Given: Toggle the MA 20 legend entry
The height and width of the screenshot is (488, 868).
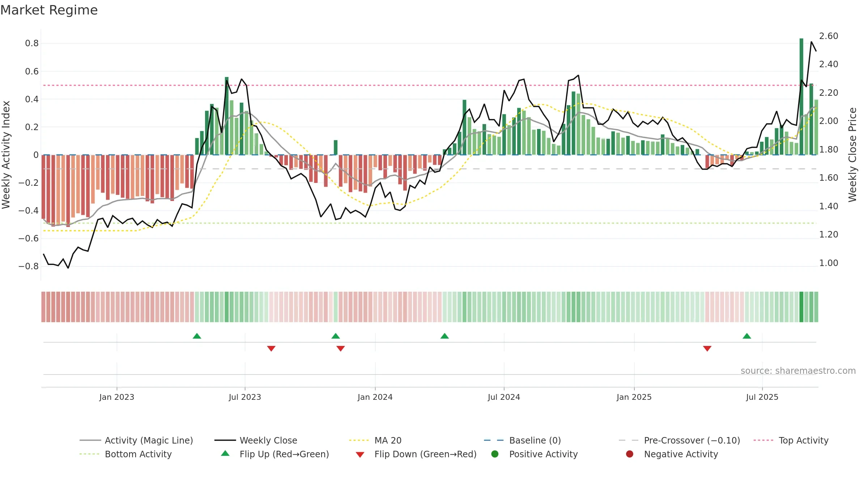Looking at the screenshot, I should click(375, 440).
